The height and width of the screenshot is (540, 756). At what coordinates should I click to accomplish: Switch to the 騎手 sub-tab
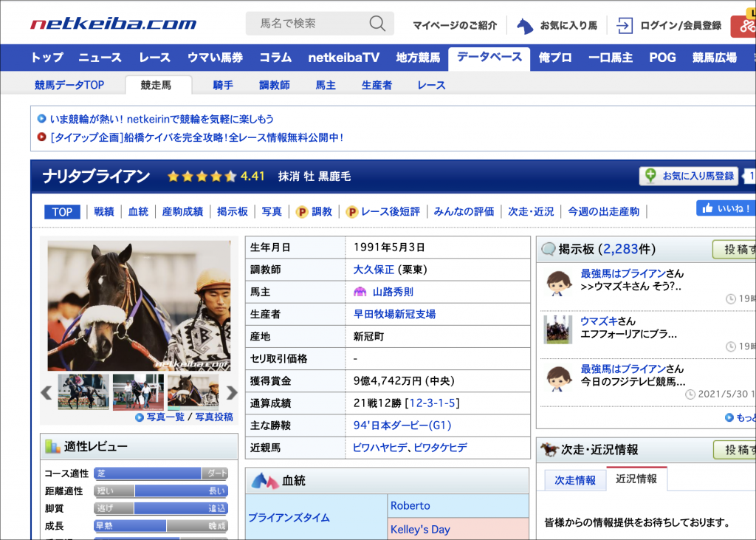click(x=223, y=85)
